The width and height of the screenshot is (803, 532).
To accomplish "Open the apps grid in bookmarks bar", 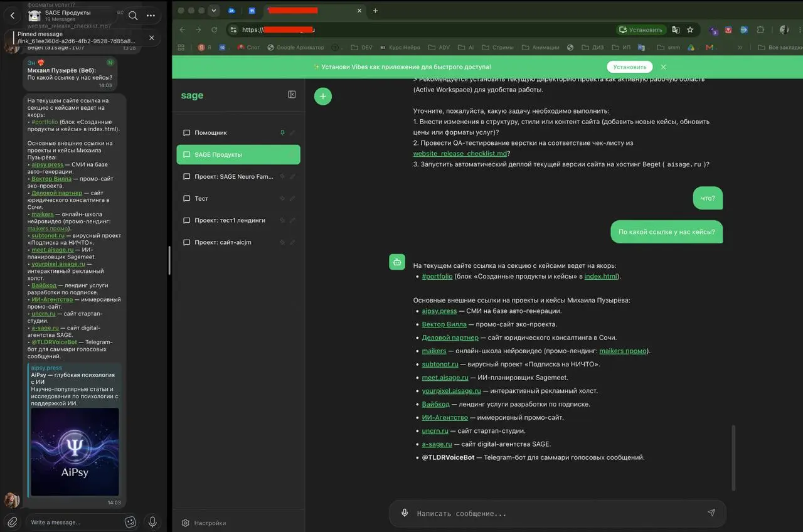I will tap(181, 47).
